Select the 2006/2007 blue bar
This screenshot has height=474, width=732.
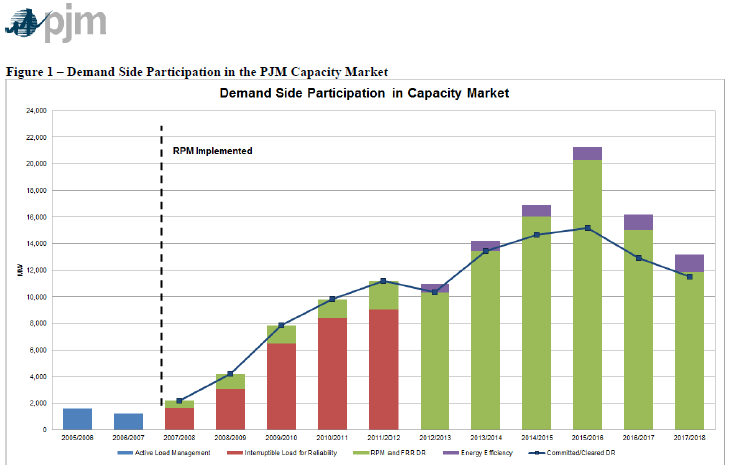click(x=128, y=421)
